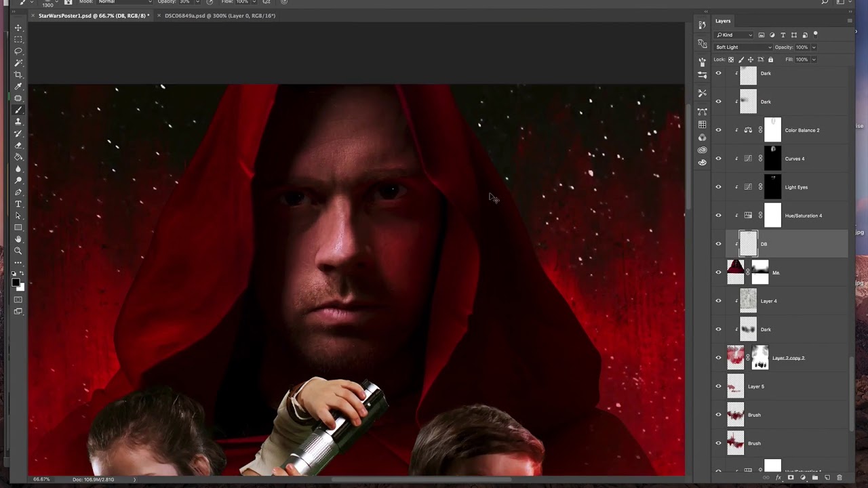Switch to the DSC06849a.psd document tab
868x488 pixels.
click(220, 16)
